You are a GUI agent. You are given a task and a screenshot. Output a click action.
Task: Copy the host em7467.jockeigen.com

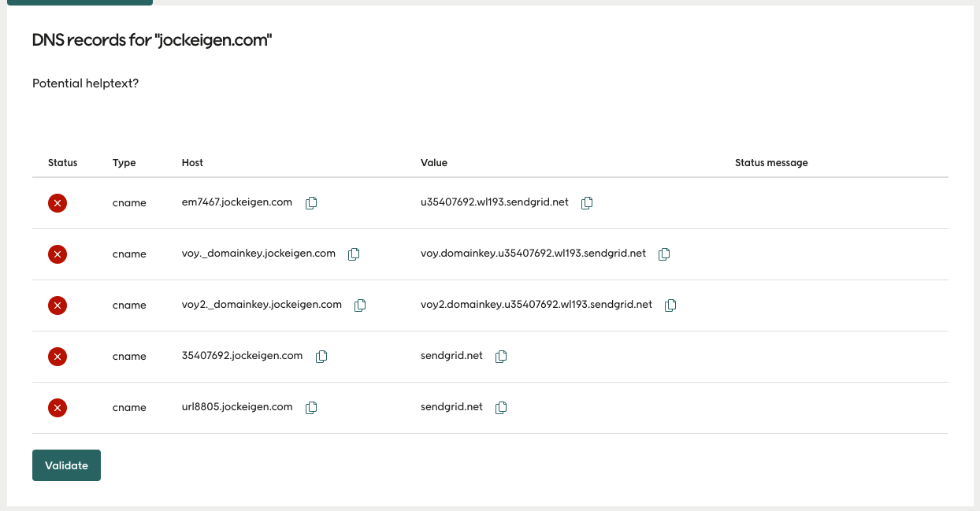(x=310, y=202)
